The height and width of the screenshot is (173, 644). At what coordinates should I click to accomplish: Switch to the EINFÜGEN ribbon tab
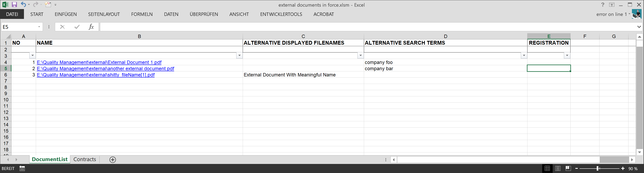point(66,14)
